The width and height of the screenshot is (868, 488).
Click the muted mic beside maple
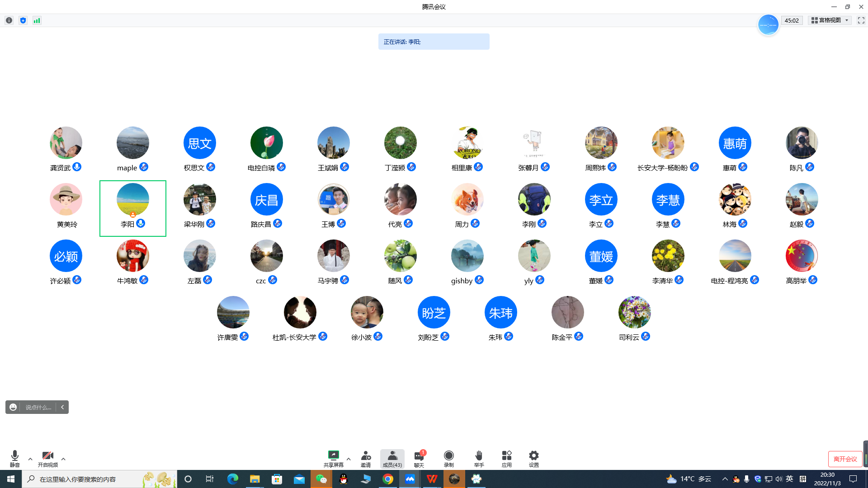tap(144, 167)
